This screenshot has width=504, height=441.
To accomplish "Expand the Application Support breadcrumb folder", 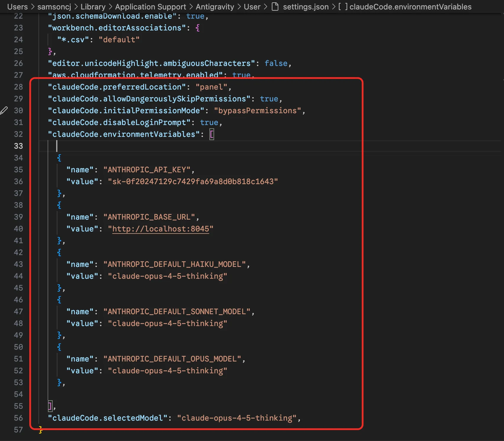I will click(151, 7).
